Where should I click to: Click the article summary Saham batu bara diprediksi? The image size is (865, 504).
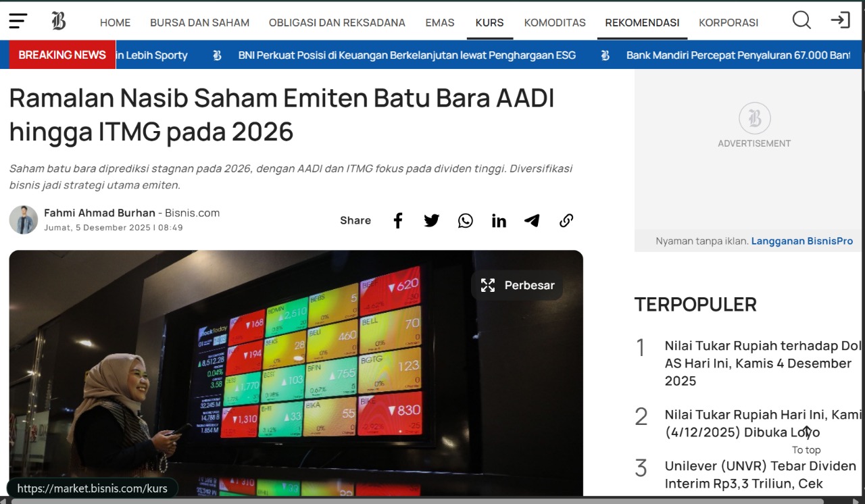291,176
